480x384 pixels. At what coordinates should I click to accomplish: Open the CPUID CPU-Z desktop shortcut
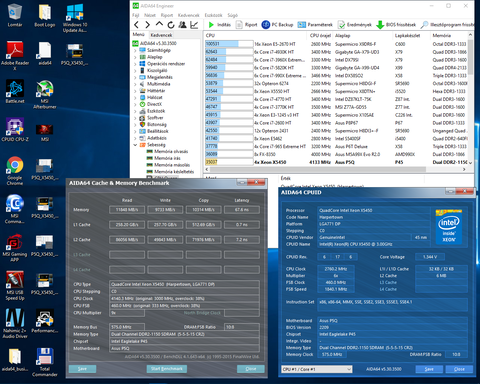(x=15, y=130)
